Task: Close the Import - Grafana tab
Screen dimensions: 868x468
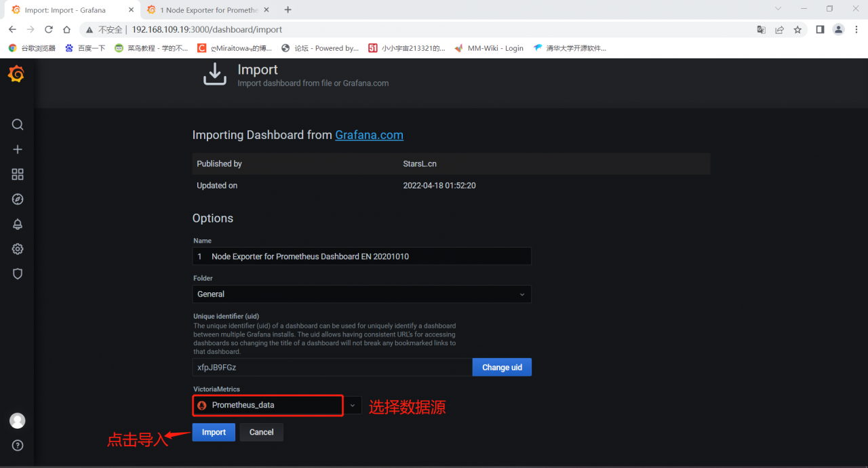Action: 132,10
